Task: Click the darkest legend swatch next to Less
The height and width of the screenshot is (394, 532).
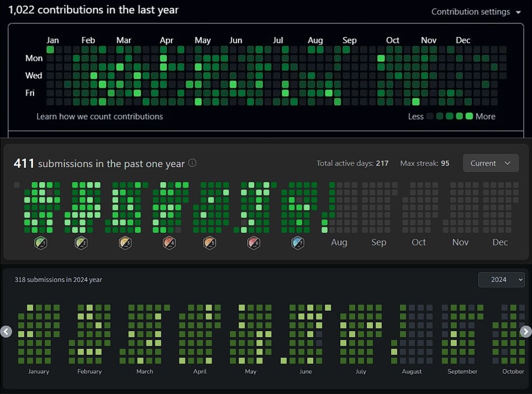Action: click(x=430, y=116)
